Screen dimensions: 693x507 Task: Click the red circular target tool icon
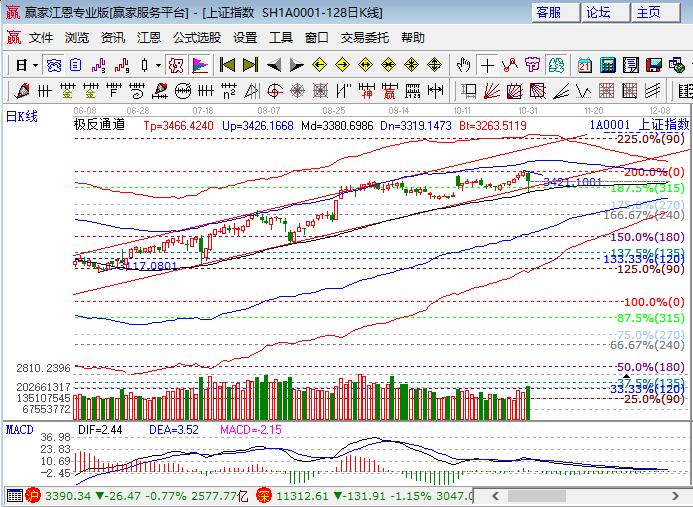pos(175,65)
